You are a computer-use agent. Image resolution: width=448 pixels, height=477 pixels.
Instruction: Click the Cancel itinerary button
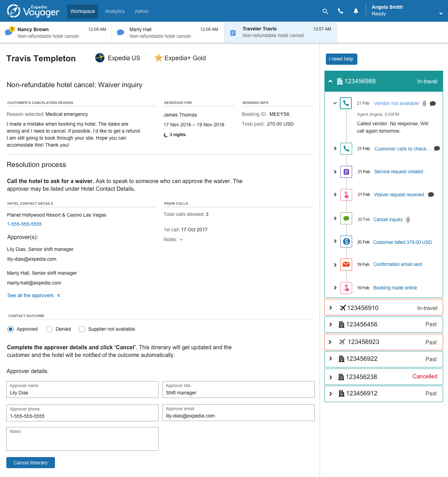coord(30,463)
